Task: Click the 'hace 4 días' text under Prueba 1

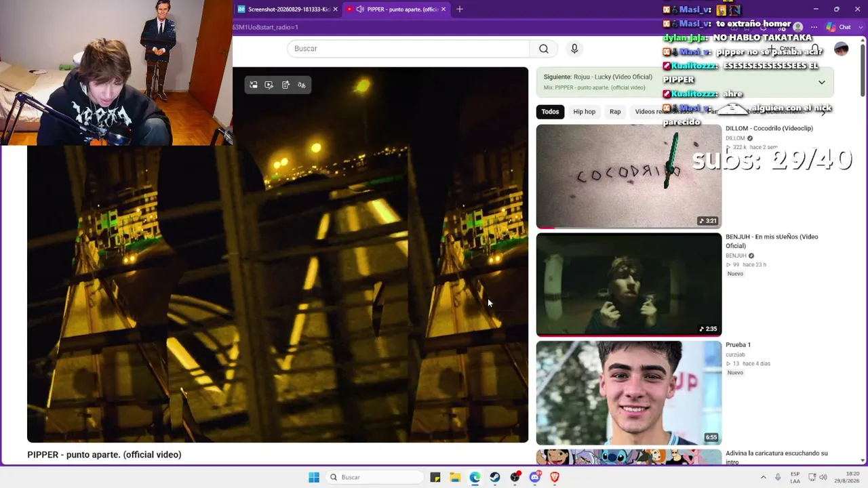Action: click(756, 363)
